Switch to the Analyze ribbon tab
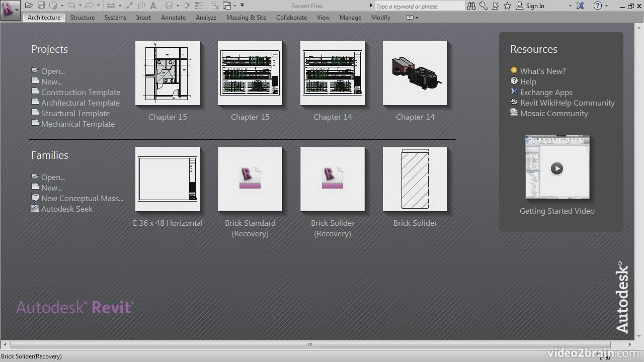Screen dimensions: 644x362 coord(206,17)
